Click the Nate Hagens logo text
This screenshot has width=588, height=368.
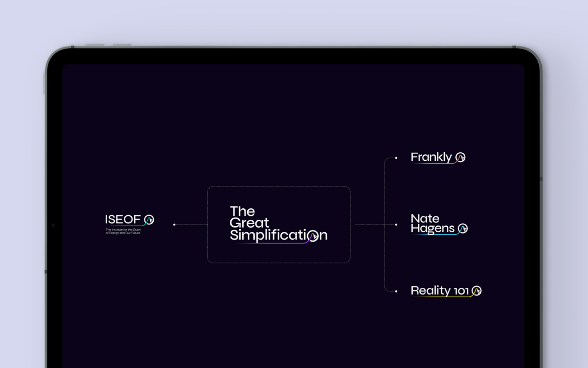(433, 224)
